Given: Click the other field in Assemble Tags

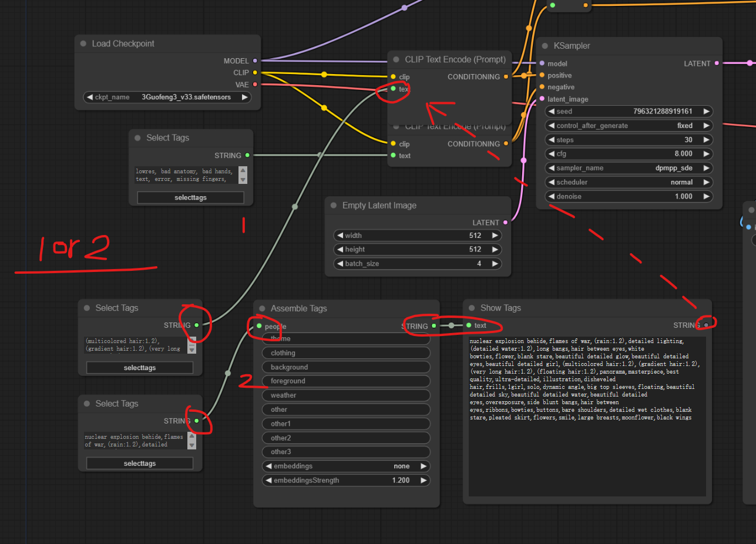Looking at the screenshot, I should pyautogui.click(x=346, y=409).
